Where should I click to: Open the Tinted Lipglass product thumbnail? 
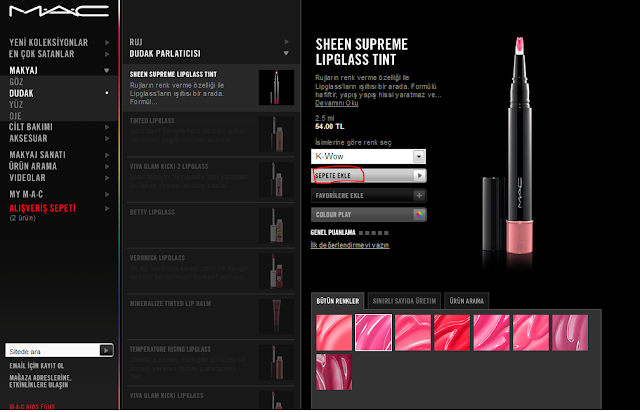pos(276,134)
